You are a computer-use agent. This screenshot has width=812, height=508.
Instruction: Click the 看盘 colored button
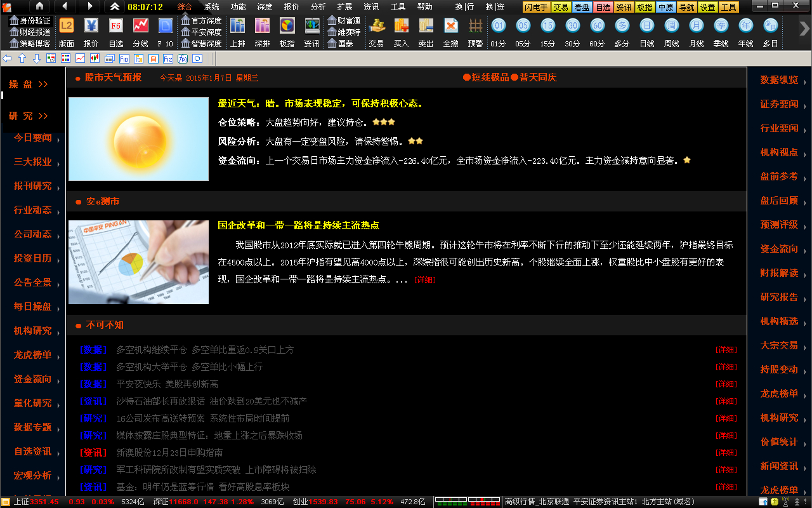click(582, 8)
